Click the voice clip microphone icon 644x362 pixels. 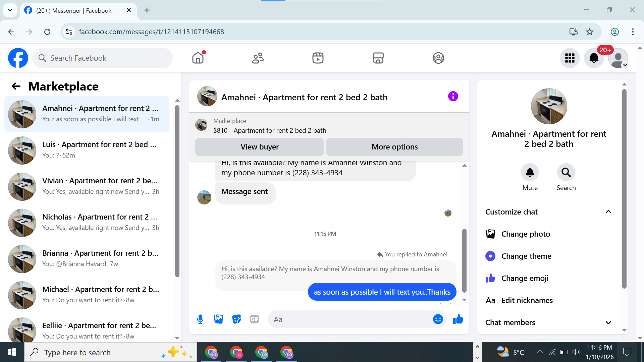coord(200,319)
